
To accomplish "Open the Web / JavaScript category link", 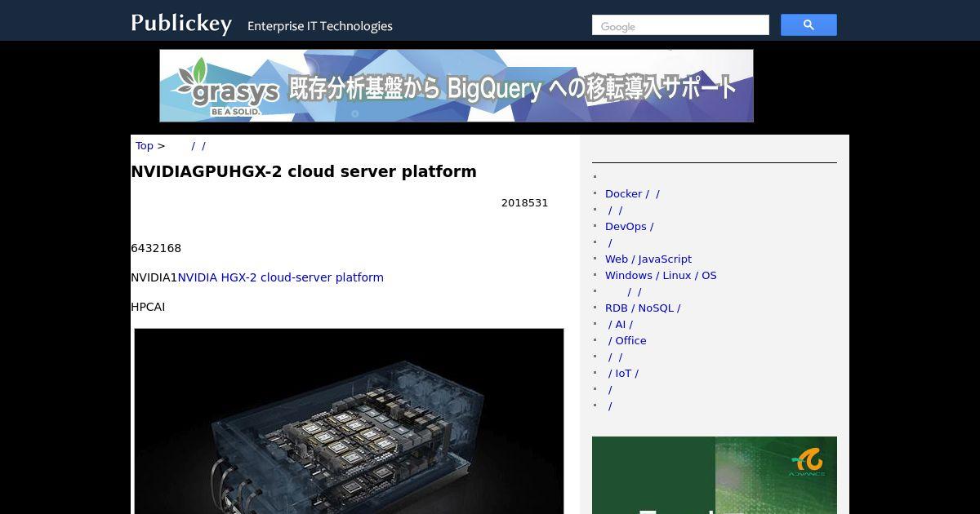I will point(648,259).
